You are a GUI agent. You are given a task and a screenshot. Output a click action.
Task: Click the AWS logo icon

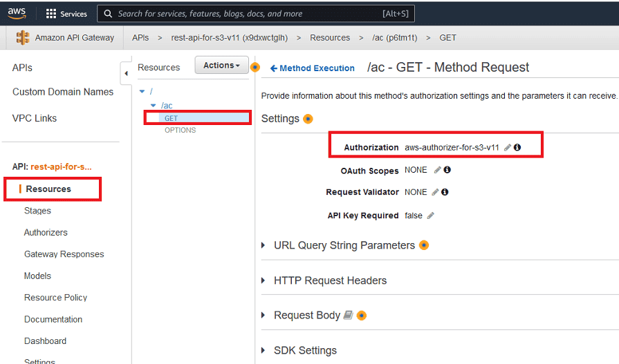pos(17,13)
